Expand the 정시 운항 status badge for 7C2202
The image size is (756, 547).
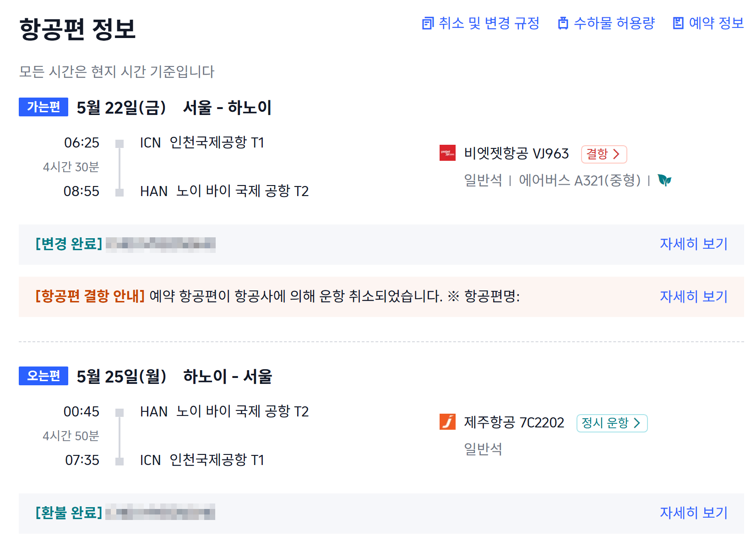tap(612, 423)
